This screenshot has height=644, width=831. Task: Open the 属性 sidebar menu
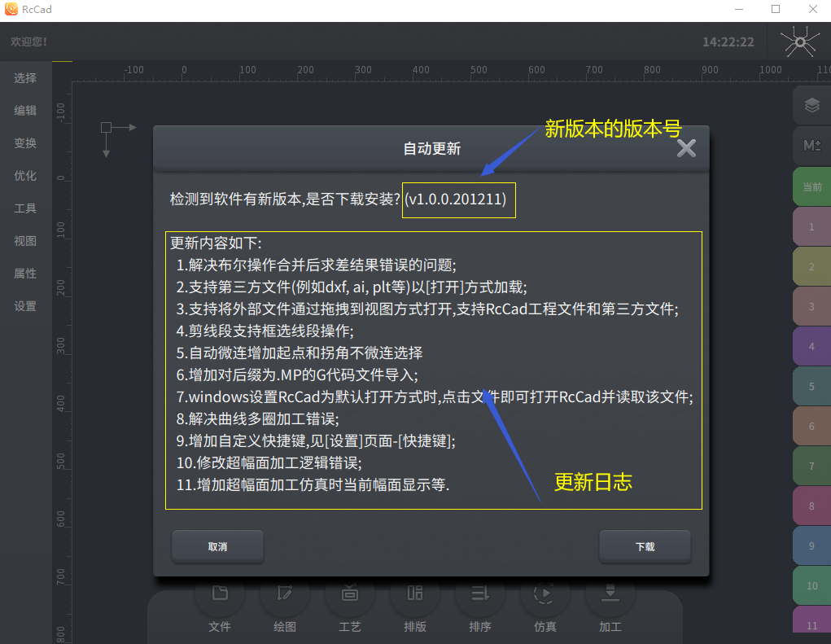(25, 274)
